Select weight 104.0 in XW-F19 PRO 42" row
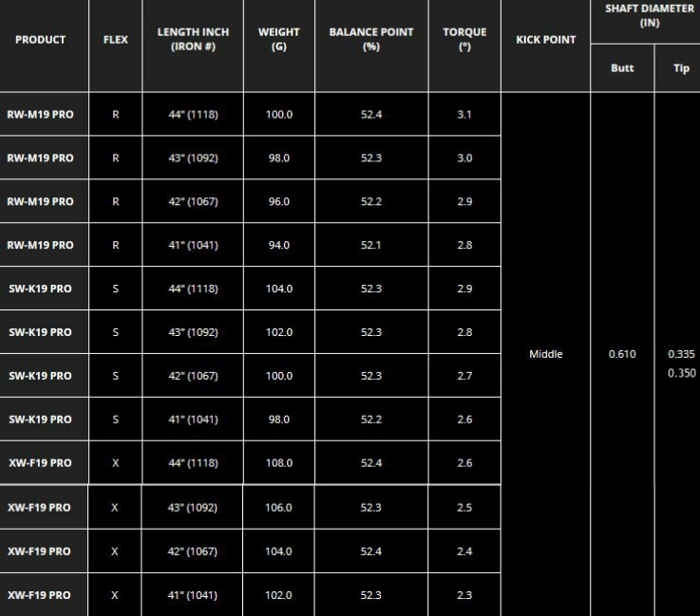The image size is (700, 616). 278,551
